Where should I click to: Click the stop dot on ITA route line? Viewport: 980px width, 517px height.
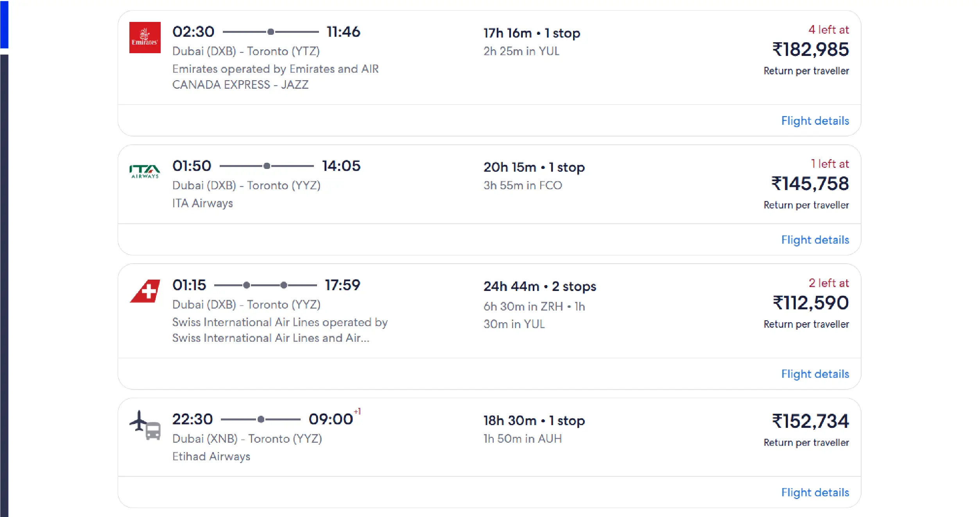point(267,166)
